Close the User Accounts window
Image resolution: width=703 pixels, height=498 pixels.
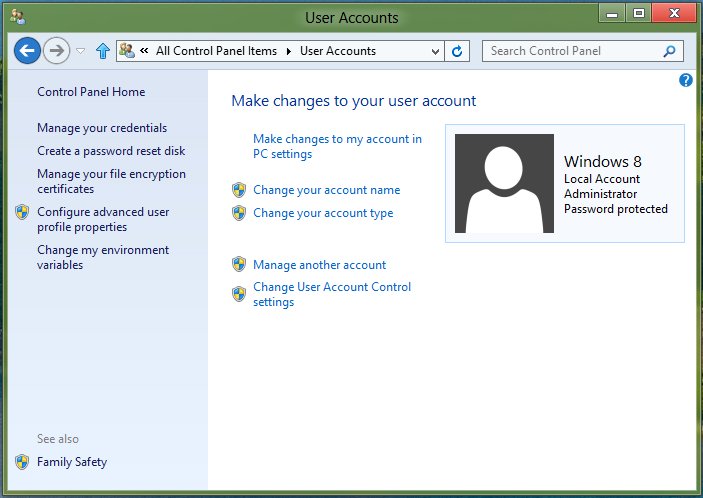tap(674, 14)
